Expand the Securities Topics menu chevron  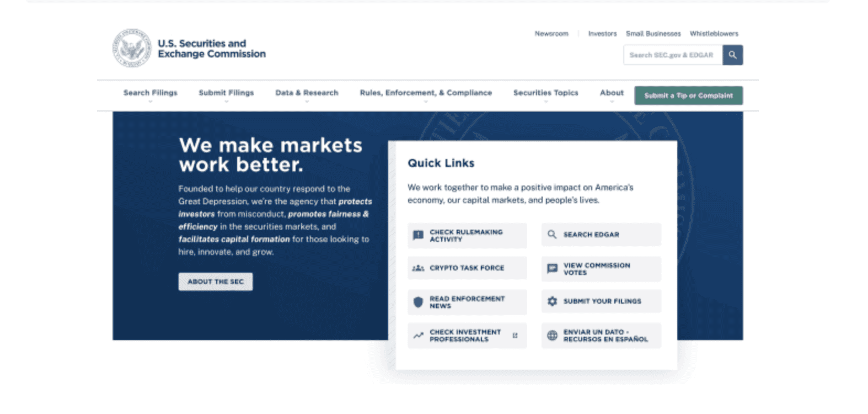(x=546, y=102)
